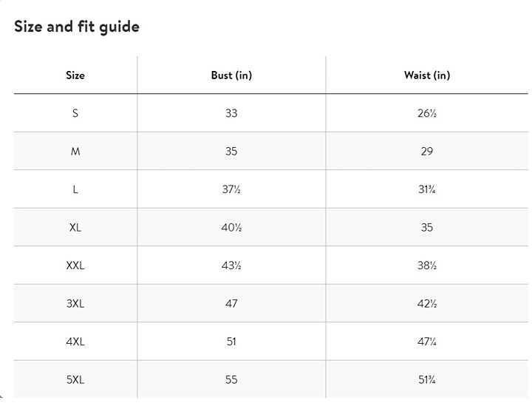Select the Waist (in) column header
The image size is (532, 403).
tap(427, 75)
